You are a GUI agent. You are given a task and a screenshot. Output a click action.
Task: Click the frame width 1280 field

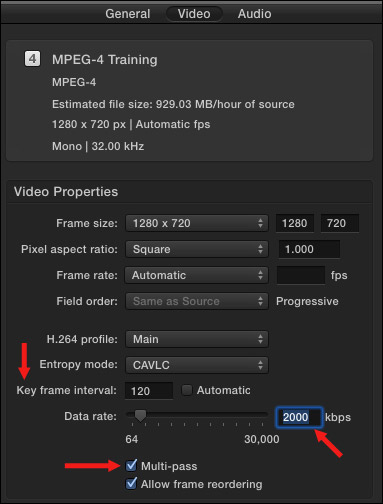pos(295,223)
